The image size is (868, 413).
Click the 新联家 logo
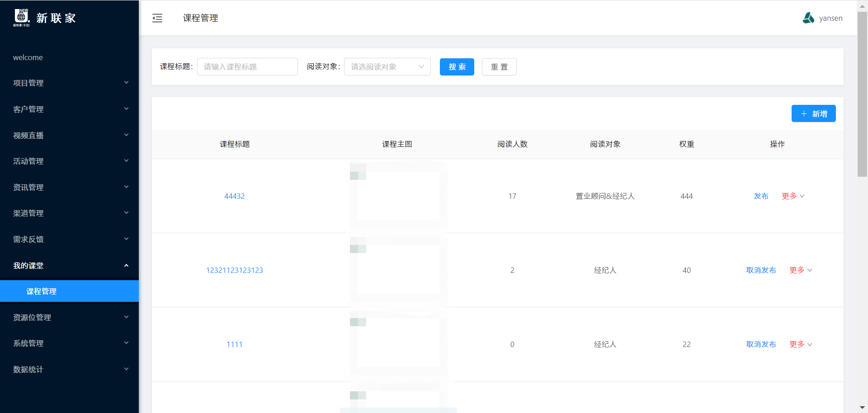tap(44, 18)
